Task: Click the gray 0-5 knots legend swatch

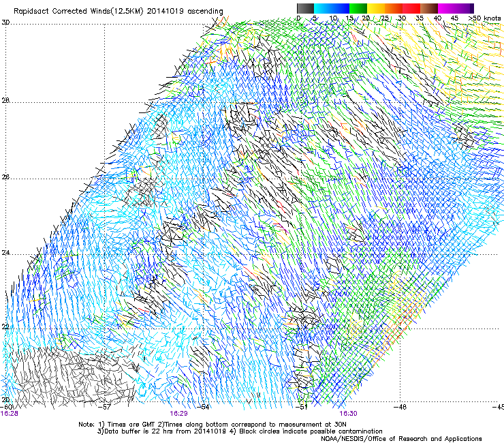Action: [305, 8]
